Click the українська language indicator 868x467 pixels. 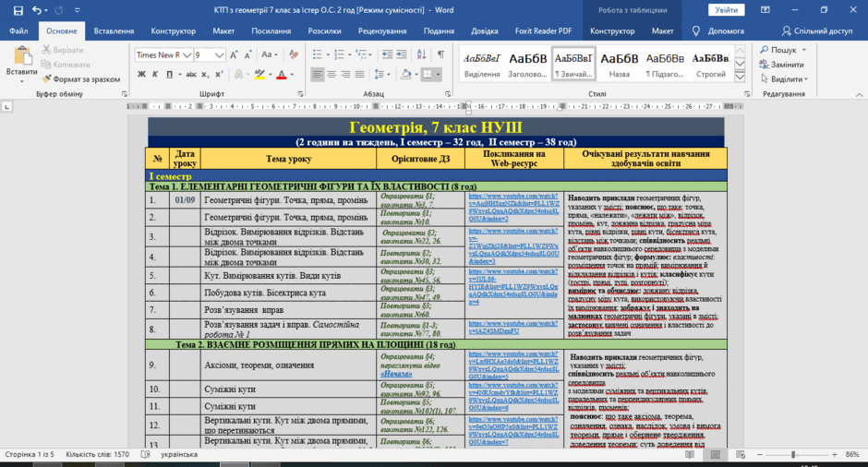[179, 454]
